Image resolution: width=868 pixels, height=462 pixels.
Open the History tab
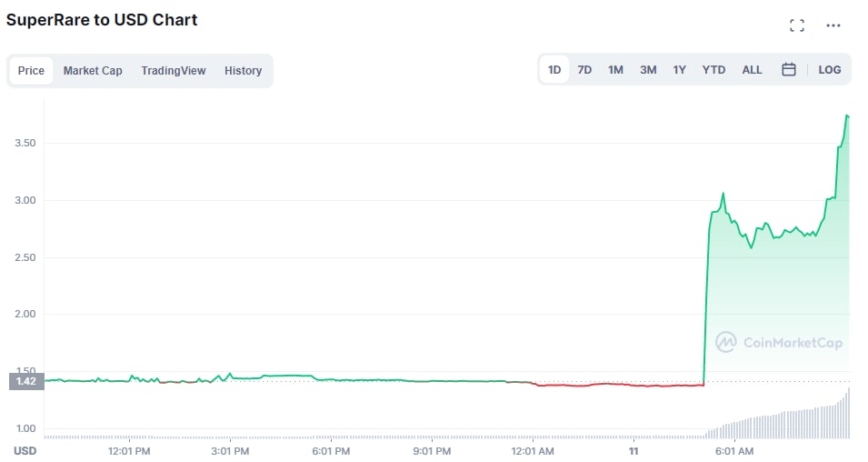tap(243, 70)
